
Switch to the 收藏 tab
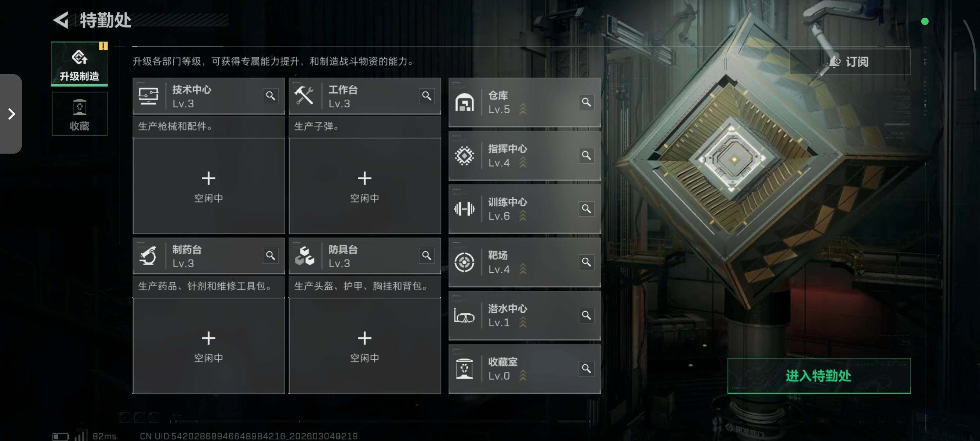[x=80, y=114]
